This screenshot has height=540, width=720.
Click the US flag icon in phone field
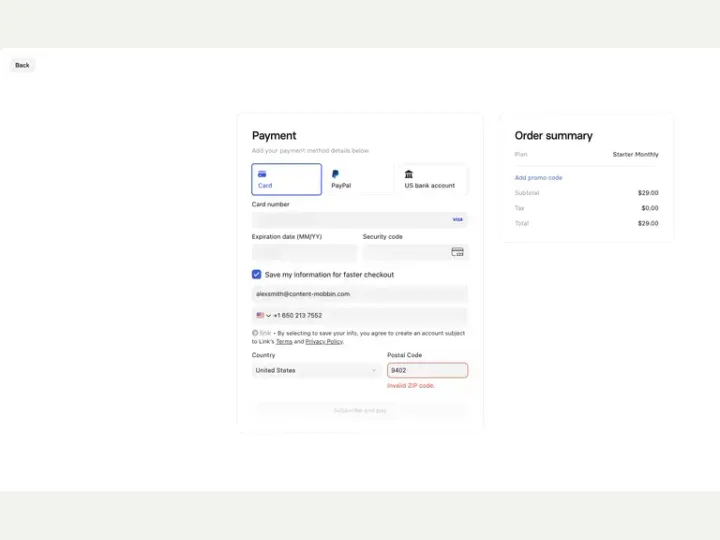[260, 315]
